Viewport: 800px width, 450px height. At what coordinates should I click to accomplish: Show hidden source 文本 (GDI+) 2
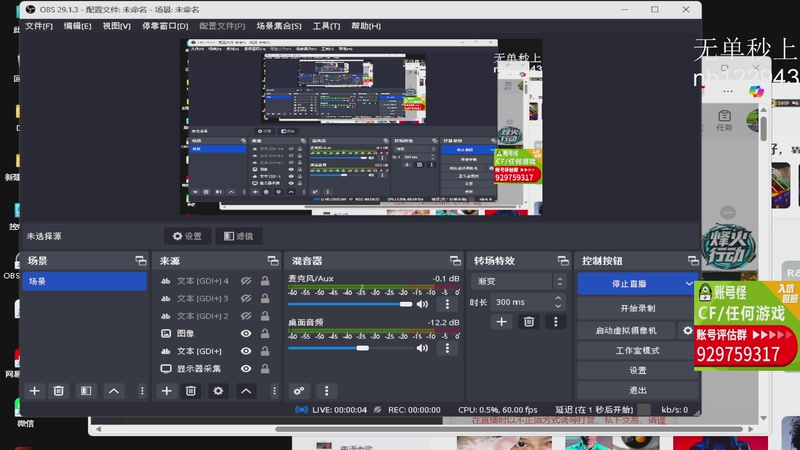coord(246,316)
